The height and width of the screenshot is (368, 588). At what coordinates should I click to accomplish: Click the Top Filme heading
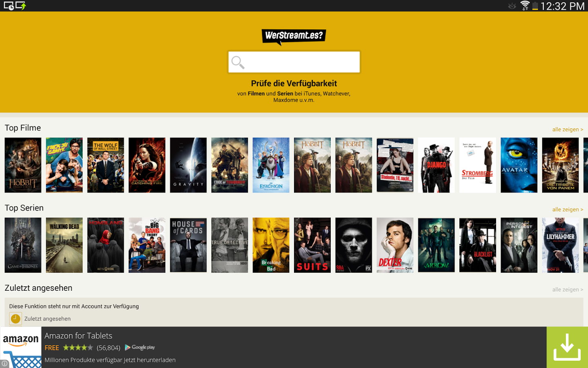[23, 128]
